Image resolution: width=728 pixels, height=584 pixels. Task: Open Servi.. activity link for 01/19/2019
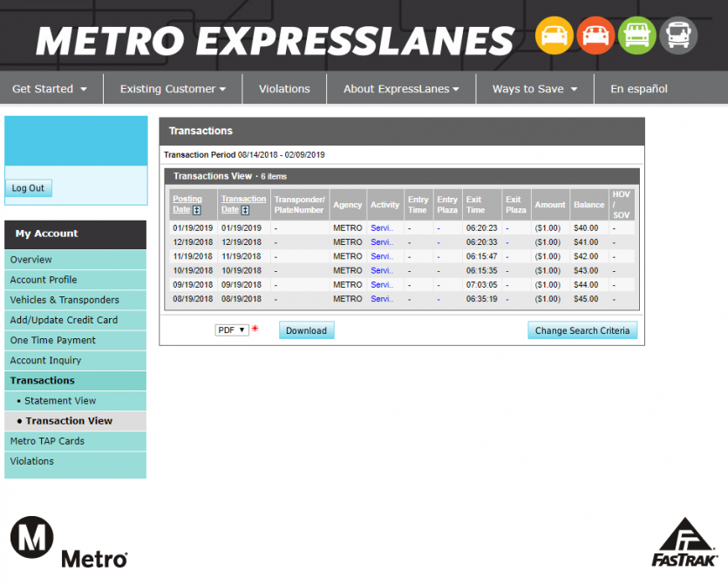coord(382,228)
